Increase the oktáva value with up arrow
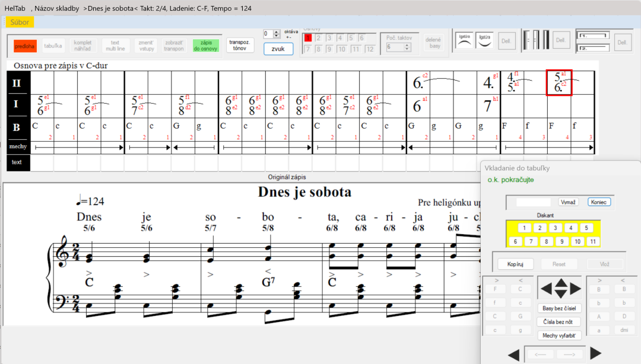Screen dimensions: 641x364 [277, 32]
